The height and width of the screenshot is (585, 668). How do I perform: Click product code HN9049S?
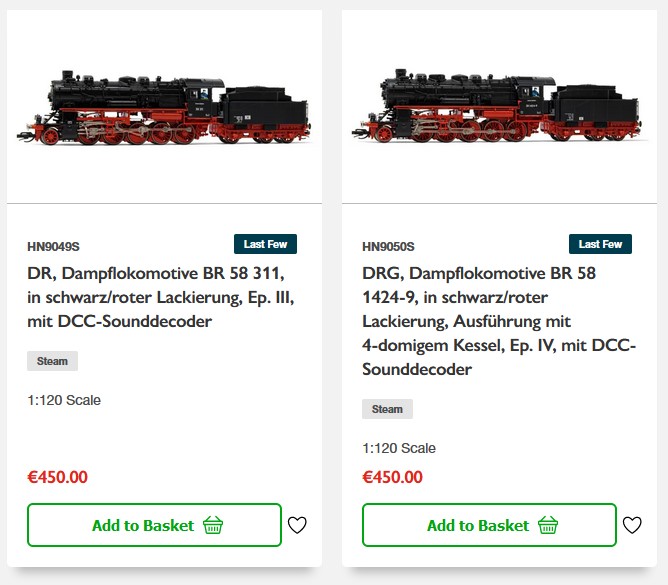click(x=53, y=246)
